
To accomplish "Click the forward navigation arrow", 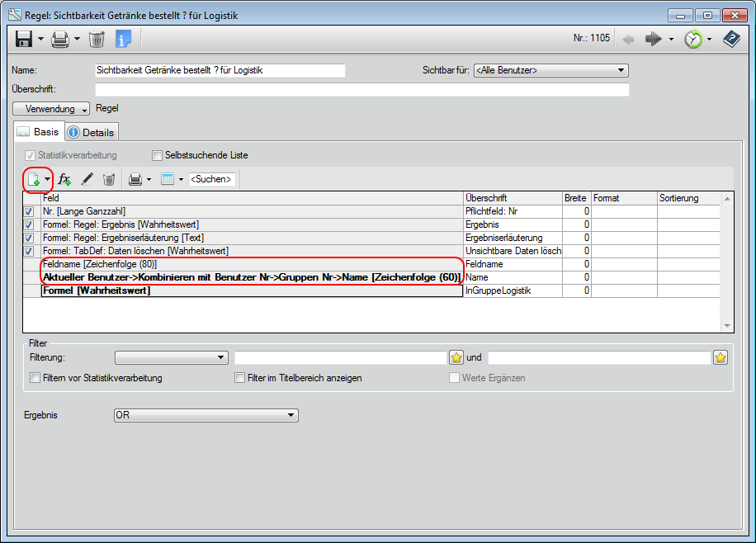I will click(x=654, y=39).
